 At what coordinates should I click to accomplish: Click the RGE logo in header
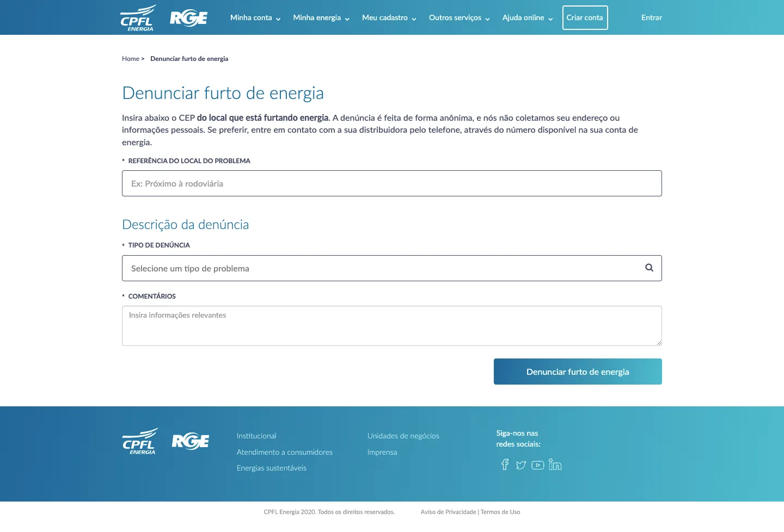pos(188,18)
